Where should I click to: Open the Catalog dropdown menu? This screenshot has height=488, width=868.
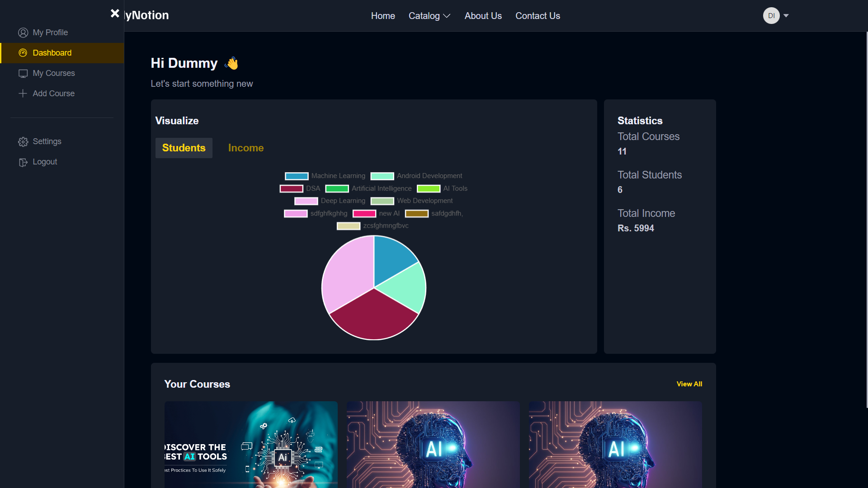pyautogui.click(x=425, y=15)
